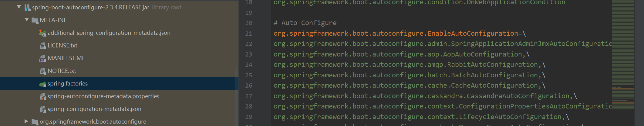Click the MANIFEST.MF file icon

point(43,58)
